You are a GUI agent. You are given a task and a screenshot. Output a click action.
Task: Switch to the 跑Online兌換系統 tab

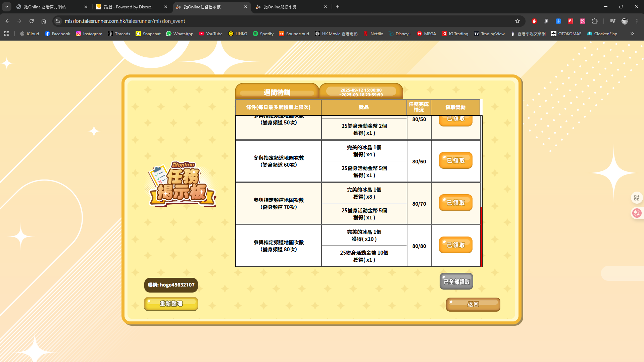coord(291,7)
